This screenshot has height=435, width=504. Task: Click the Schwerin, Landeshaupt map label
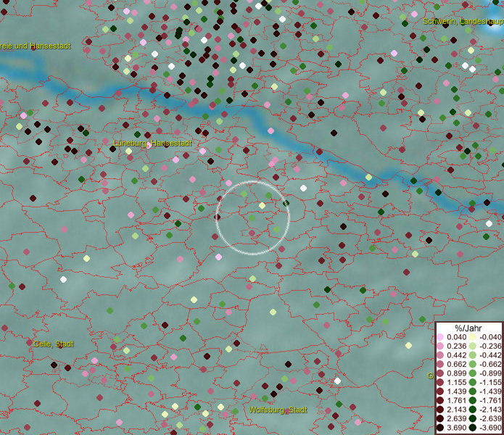coord(463,22)
